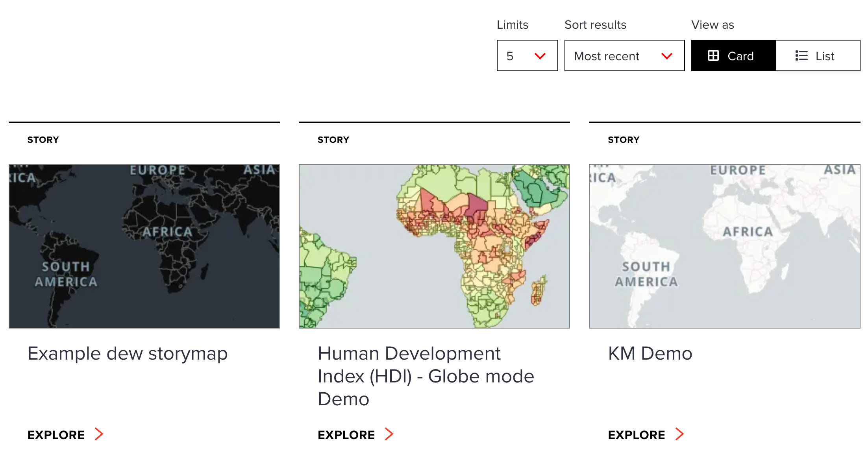Viewport: 868px width, 469px height.
Task: Click the red chevron on the Limits selector
Action: click(540, 56)
